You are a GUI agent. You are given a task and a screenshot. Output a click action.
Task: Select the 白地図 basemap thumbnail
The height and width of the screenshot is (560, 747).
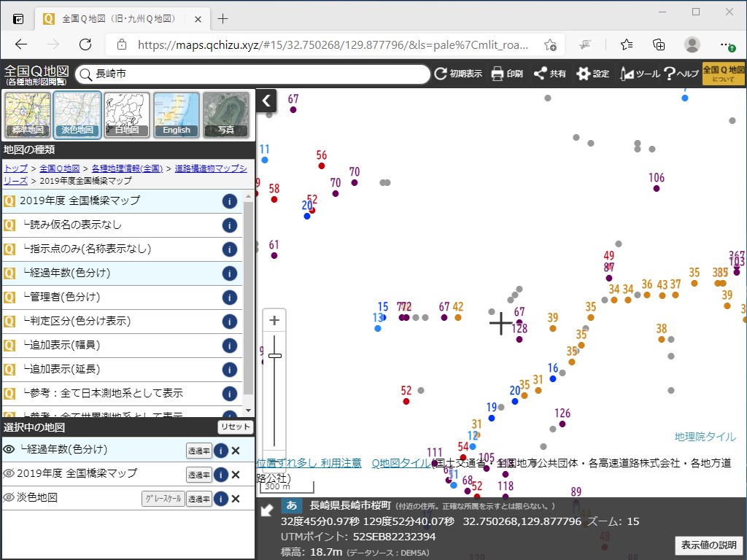tap(127, 114)
